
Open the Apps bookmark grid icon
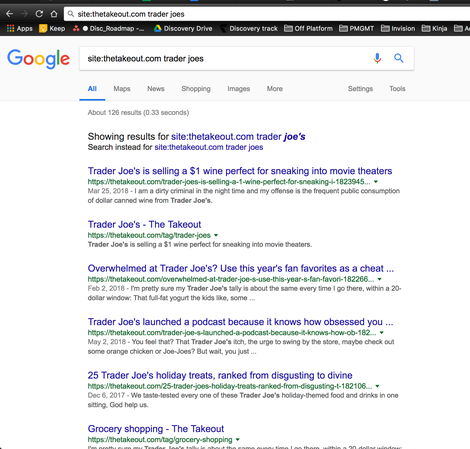coord(10,29)
